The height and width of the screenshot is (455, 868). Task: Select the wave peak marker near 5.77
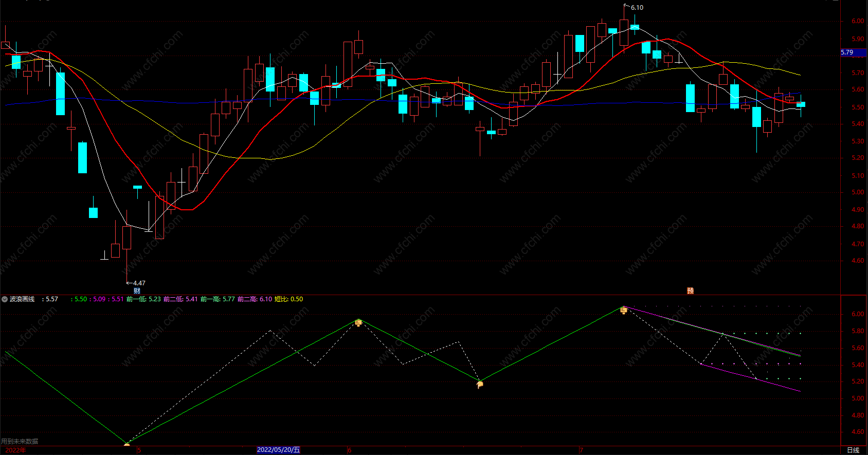(x=358, y=323)
